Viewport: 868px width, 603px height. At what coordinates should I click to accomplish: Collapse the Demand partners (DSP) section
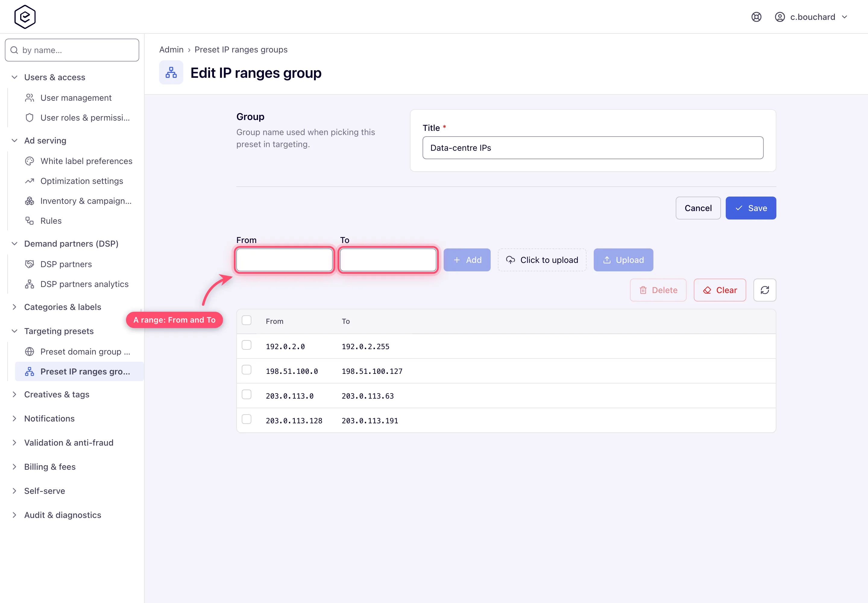tap(14, 244)
